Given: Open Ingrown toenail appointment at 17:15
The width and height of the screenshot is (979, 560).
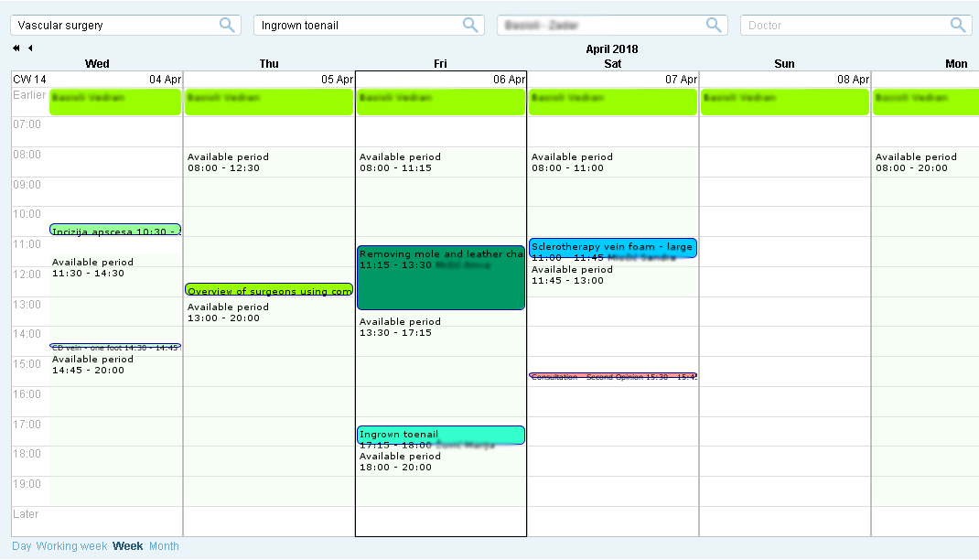Looking at the screenshot, I should pos(440,436).
